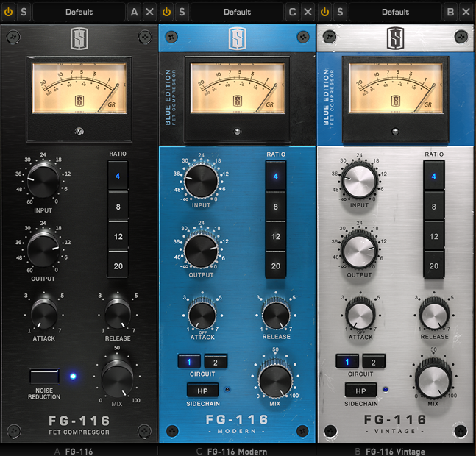Screen dimensions: 476x456
Task: Click the RELEASE knob on black FG-116
Action: pyautogui.click(x=118, y=314)
